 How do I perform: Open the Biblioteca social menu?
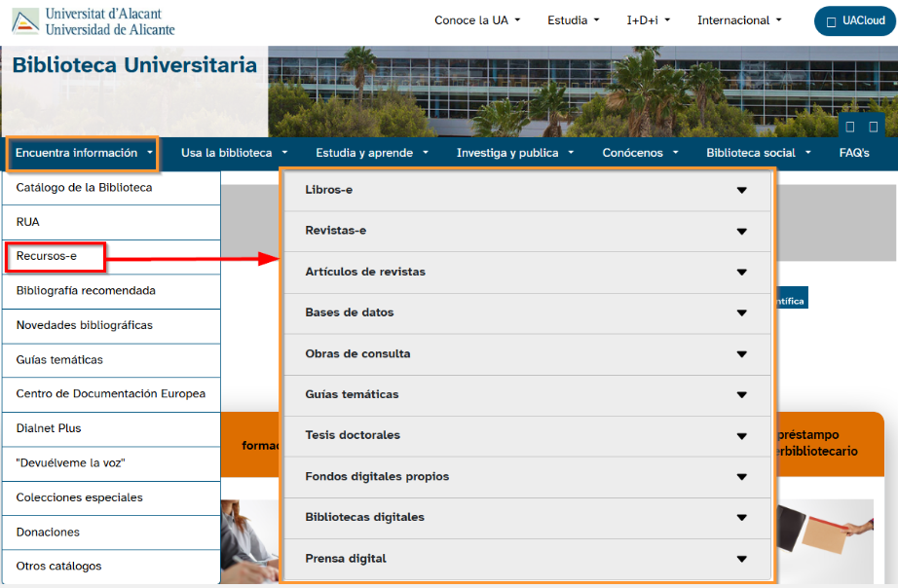[759, 153]
